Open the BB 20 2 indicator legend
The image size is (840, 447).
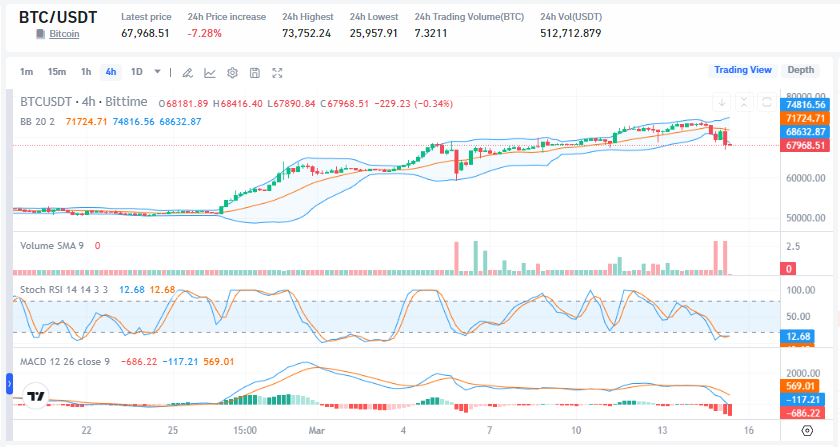37,121
